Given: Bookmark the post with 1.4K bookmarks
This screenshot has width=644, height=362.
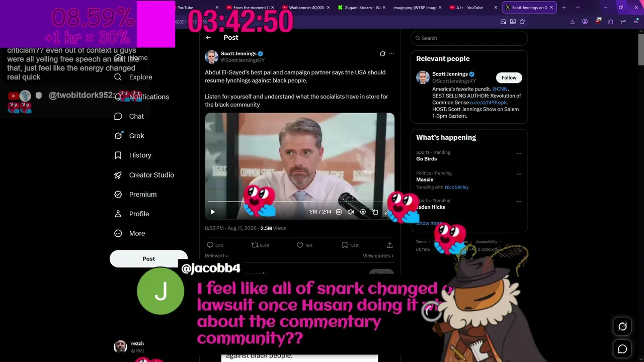Looking at the screenshot, I should [x=345, y=245].
